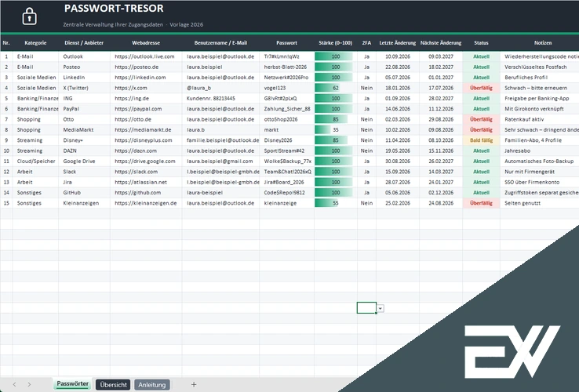The image size is (579, 392).
Task: Open the link https://linkedin.com
Action: coord(140,78)
